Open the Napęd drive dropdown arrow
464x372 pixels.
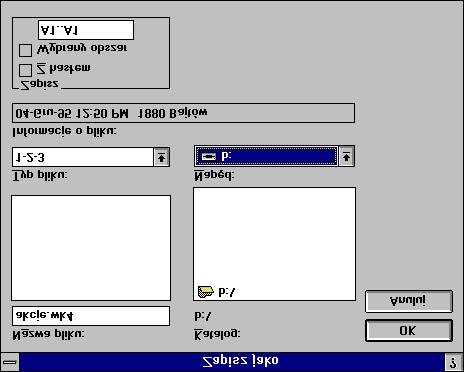click(346, 156)
